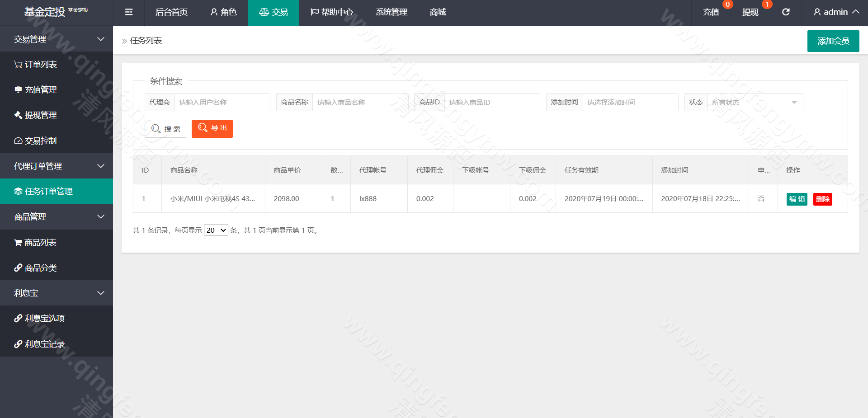Click the cart icon beside 商品列表

[x=18, y=242]
